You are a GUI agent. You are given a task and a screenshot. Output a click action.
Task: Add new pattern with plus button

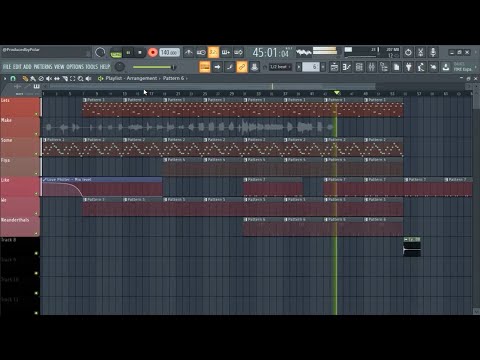323,67
